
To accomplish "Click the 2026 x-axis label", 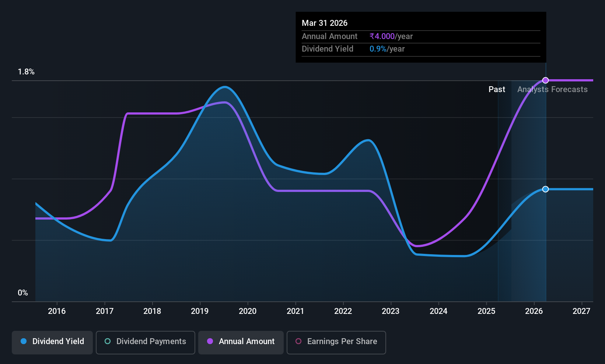I will pyautogui.click(x=534, y=311).
